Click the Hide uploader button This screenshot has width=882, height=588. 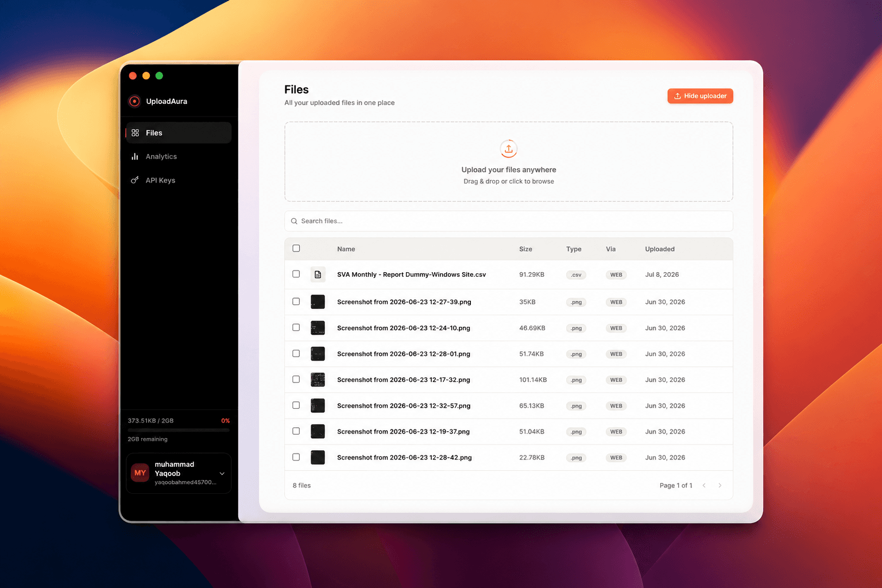(x=700, y=96)
